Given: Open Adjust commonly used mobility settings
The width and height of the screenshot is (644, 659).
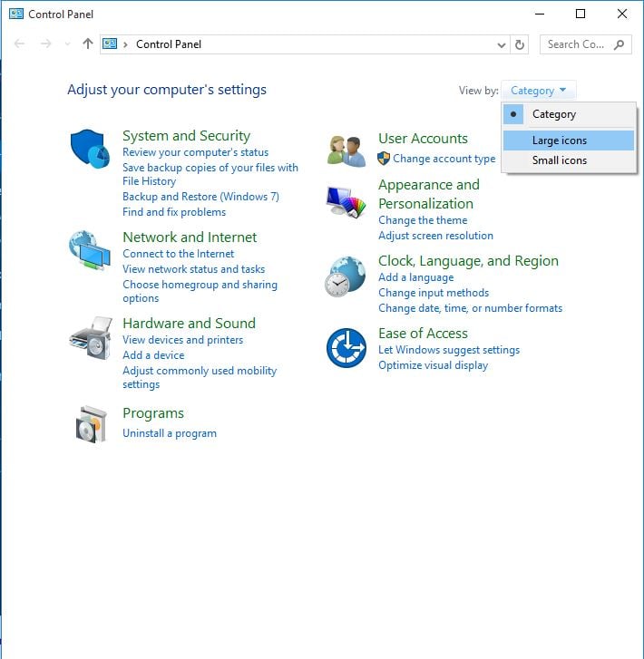Looking at the screenshot, I should pos(200,377).
